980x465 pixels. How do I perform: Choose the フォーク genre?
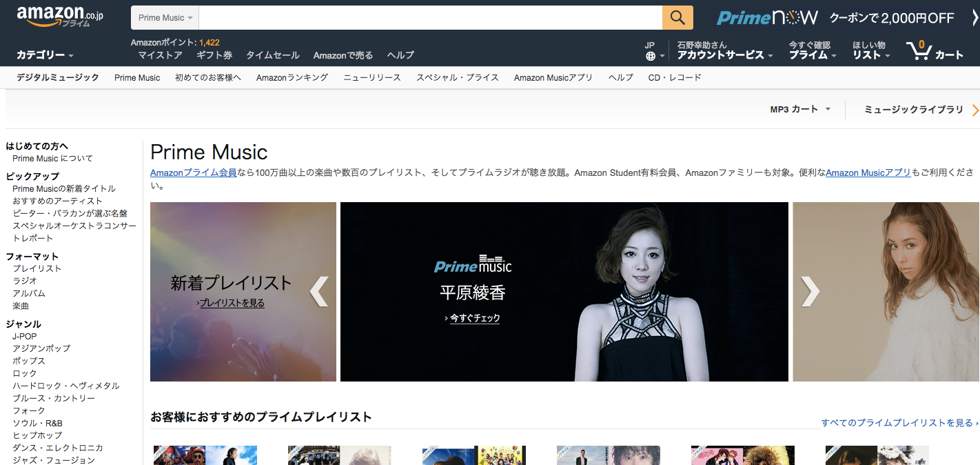[x=29, y=410]
